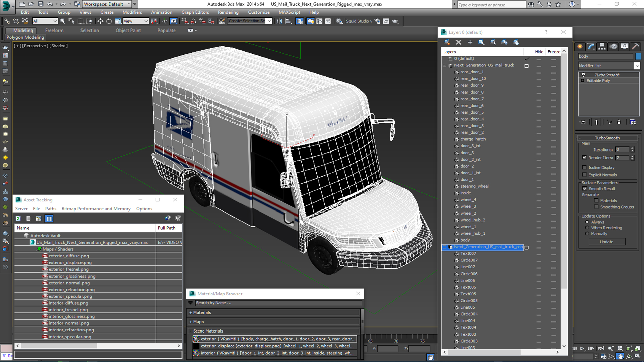The width and height of the screenshot is (644, 362).
Task: Activate the Select and Move tool
Action: click(100, 21)
